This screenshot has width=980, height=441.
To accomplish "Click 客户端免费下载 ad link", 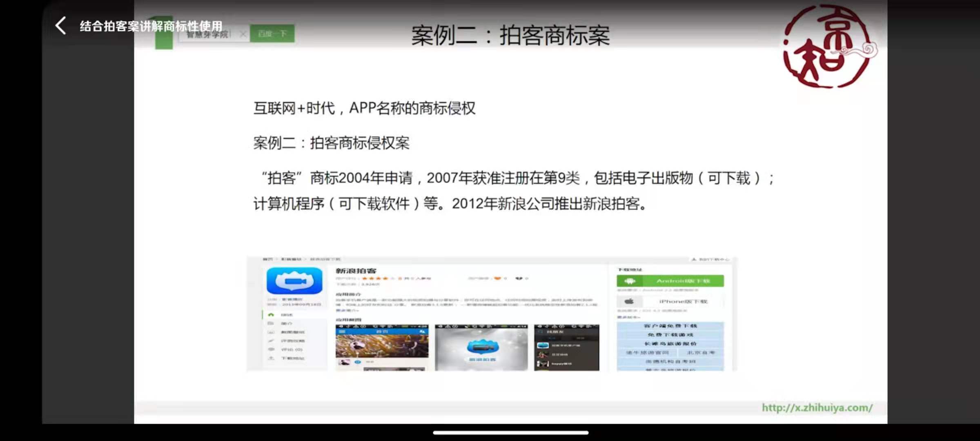I will tap(670, 326).
